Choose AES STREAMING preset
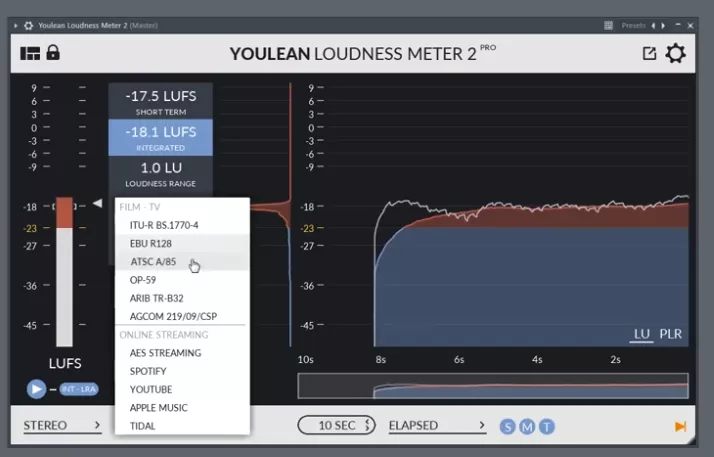This screenshot has height=457, width=714. tap(182, 353)
